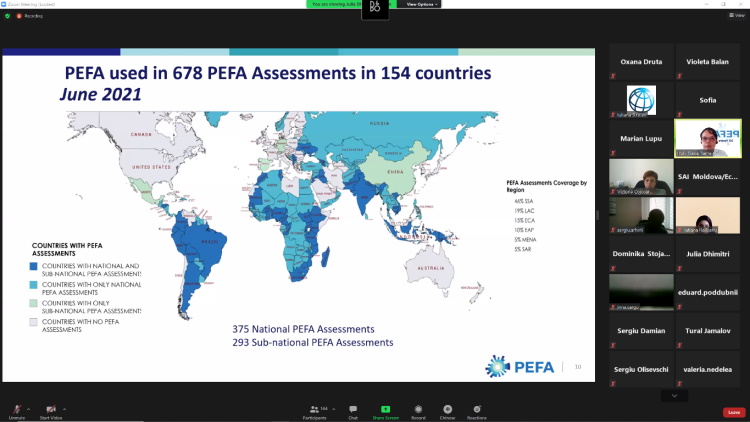The height and width of the screenshot is (422, 750).
Task: Click the '5% SAR' region coverage entry
Action: pos(523,249)
